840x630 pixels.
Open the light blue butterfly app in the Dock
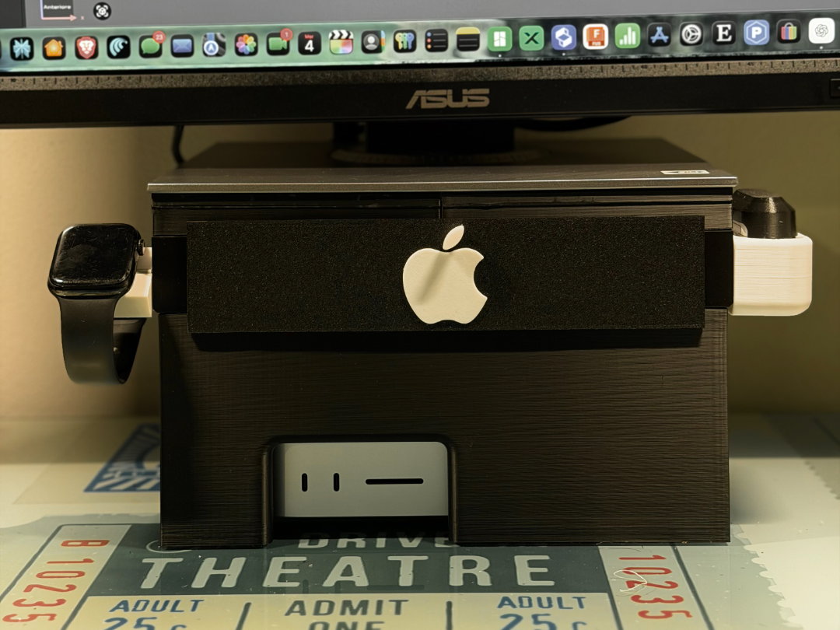(x=22, y=49)
